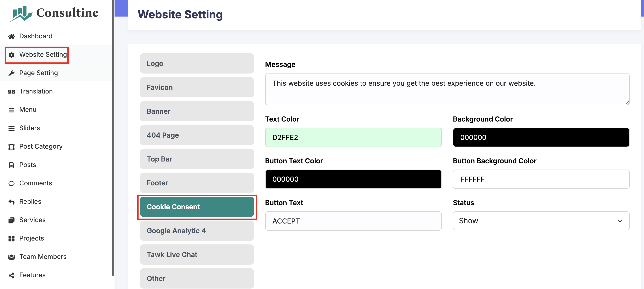Go to Projects in sidebar menu

[32, 238]
